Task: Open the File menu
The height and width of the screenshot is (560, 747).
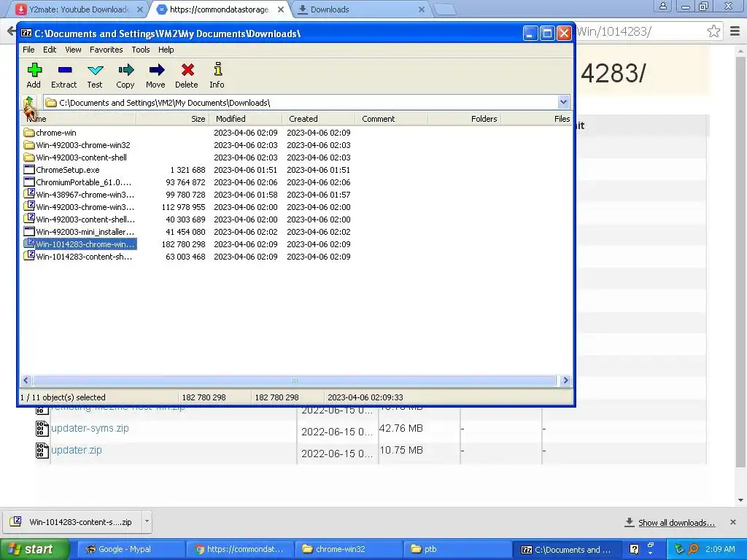Action: click(28, 50)
